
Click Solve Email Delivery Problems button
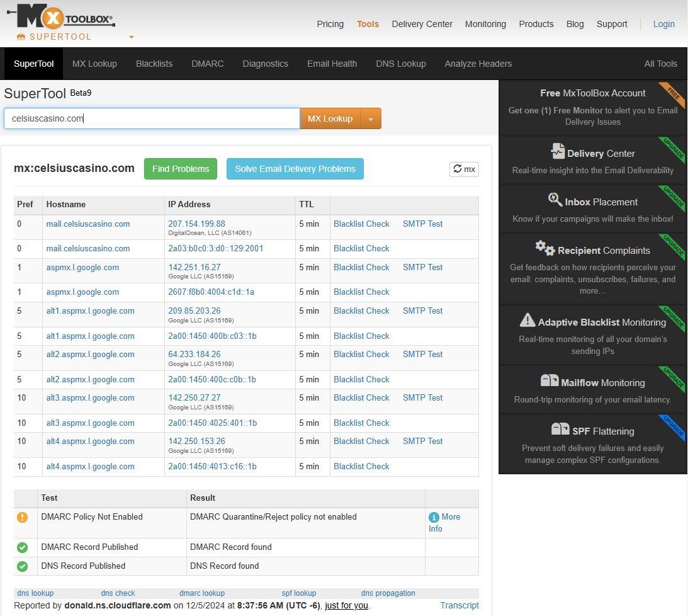click(295, 169)
